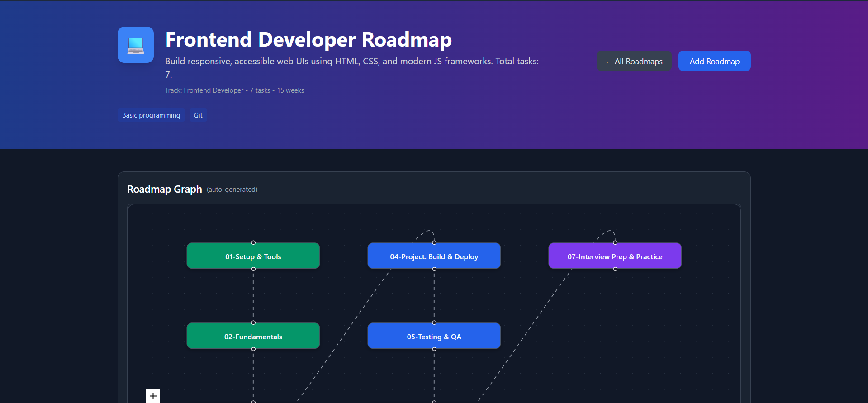Click top connector handle of 07-Interview Prep & Practice
The image size is (868, 403).
[x=615, y=243]
